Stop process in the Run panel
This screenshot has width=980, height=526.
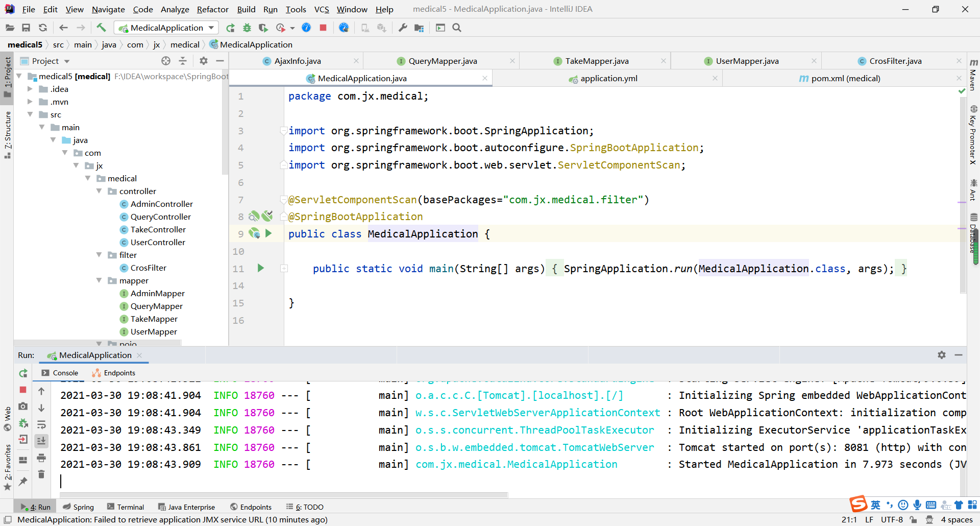23,390
